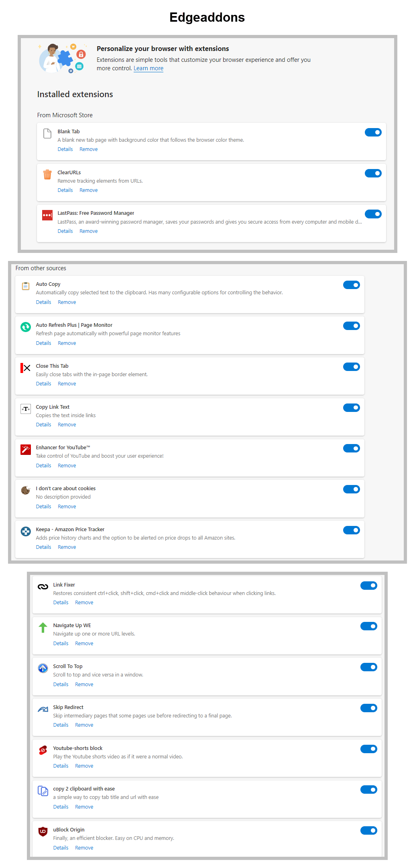415x868 pixels.
Task: Remove the ClearURLs extension
Action: coord(88,190)
